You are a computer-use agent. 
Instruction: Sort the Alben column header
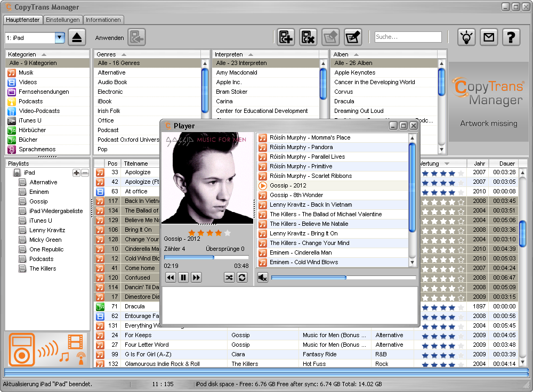coord(384,54)
